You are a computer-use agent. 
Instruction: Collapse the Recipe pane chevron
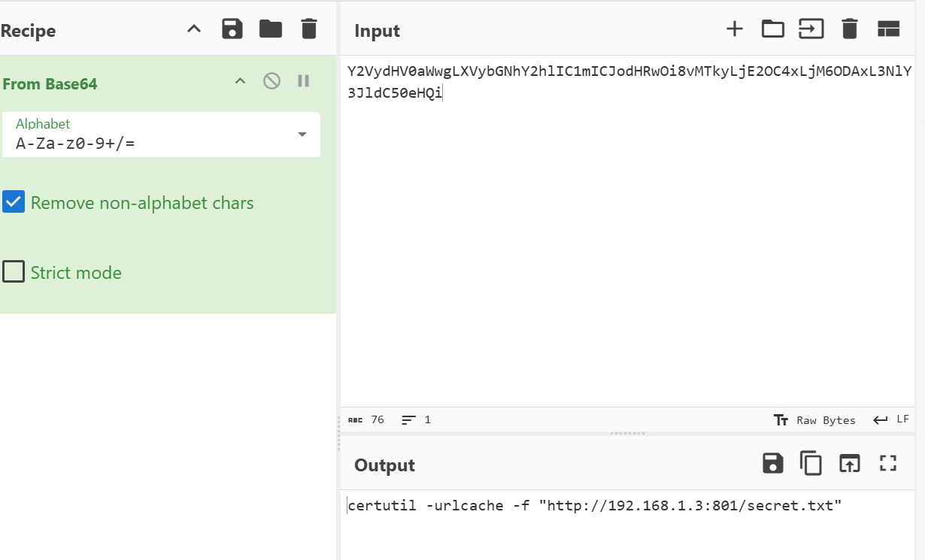coord(194,29)
